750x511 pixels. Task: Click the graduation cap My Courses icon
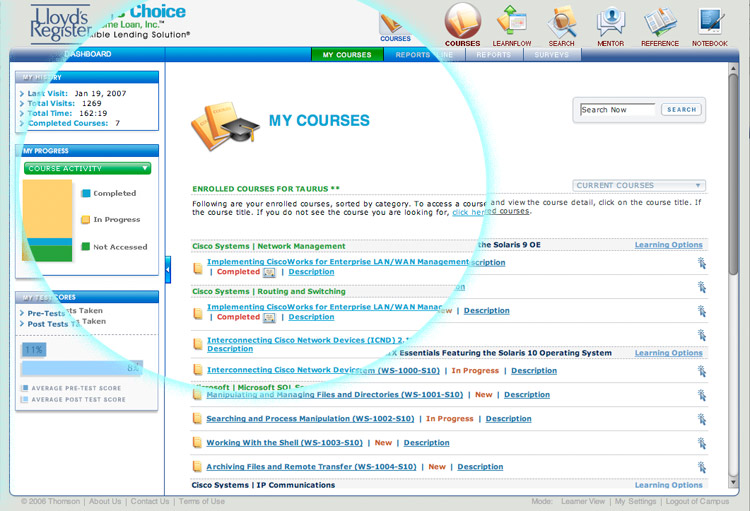pyautogui.click(x=225, y=125)
